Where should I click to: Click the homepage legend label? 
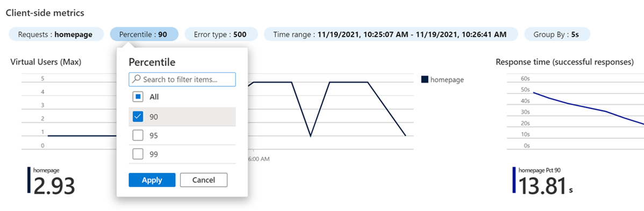[447, 79]
